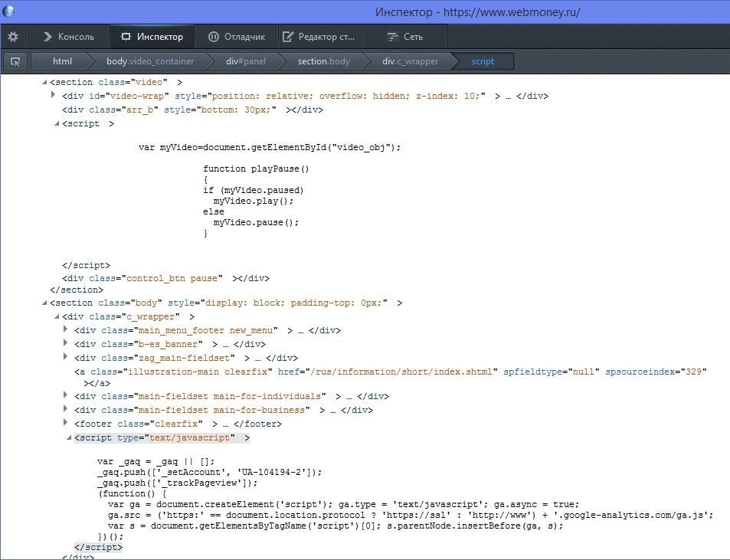Switch to the Консоль tab
This screenshot has height=560, width=730.
click(68, 37)
